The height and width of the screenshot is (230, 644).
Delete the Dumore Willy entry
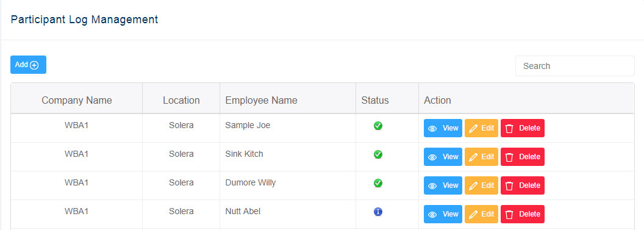tap(523, 185)
